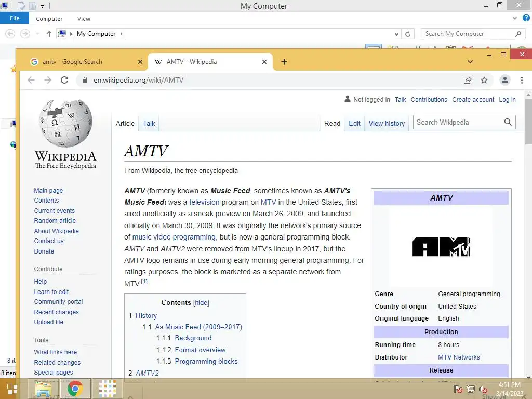Jump to Programming blocks section
Viewport: 532px width, 399px height.
click(x=206, y=362)
